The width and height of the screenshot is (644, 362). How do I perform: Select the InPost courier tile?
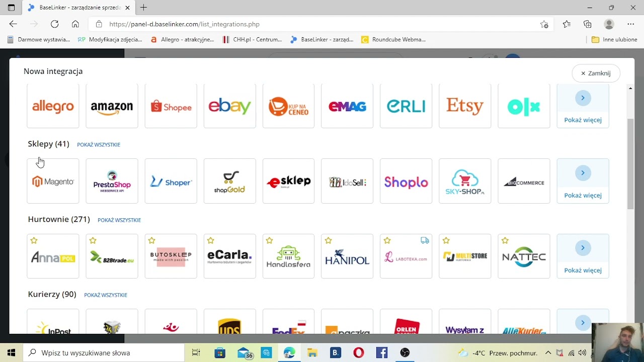(x=53, y=322)
